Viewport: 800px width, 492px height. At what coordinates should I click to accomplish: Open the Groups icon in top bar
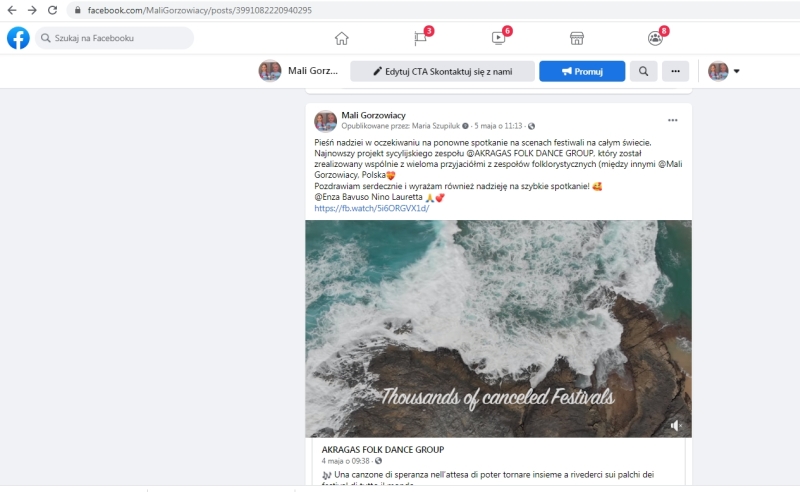point(655,38)
